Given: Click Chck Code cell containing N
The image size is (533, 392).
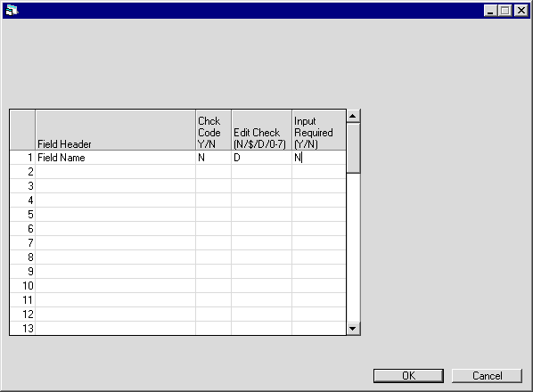Looking at the screenshot, I should [x=214, y=158].
